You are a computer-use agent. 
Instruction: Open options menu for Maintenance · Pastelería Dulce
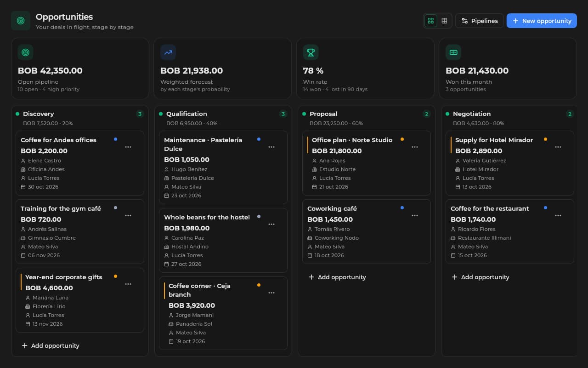click(x=271, y=147)
